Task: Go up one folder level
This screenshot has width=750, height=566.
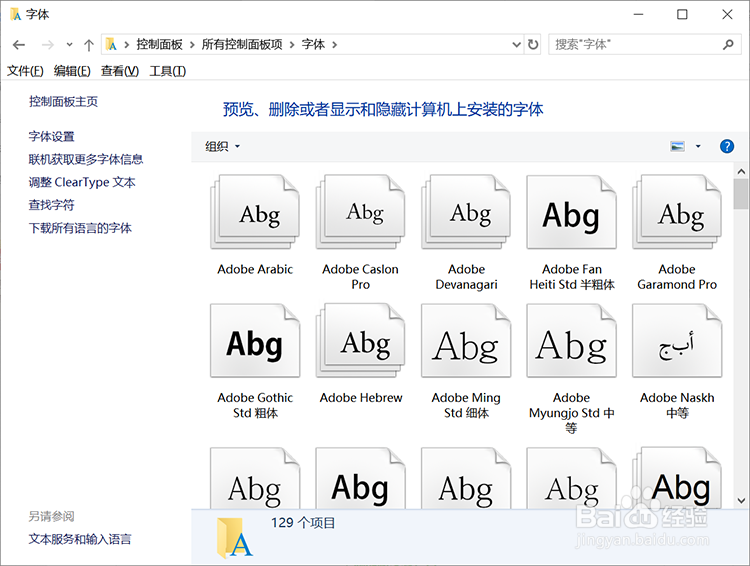Action: (88, 45)
